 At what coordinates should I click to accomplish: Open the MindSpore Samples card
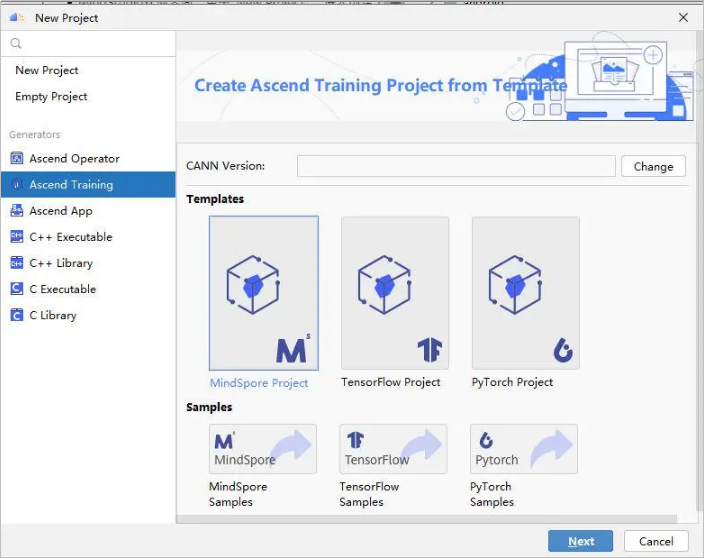[x=263, y=449]
